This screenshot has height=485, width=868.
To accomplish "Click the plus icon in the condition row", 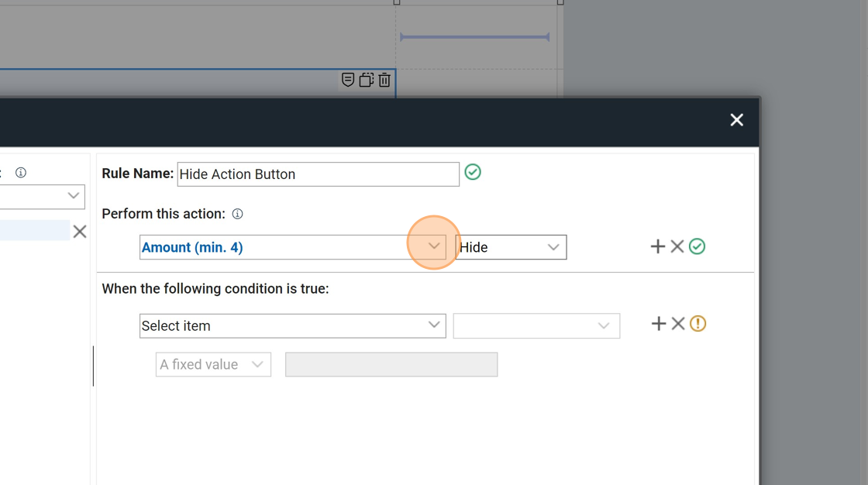I will (x=658, y=324).
